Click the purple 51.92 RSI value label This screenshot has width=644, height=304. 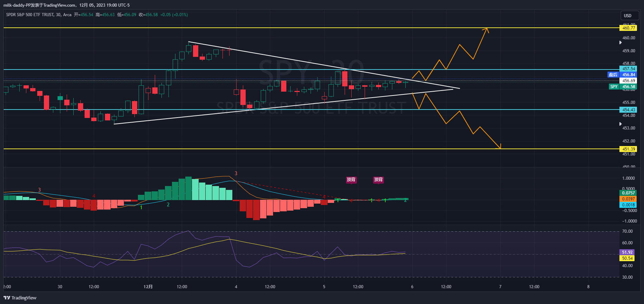tap(627, 252)
